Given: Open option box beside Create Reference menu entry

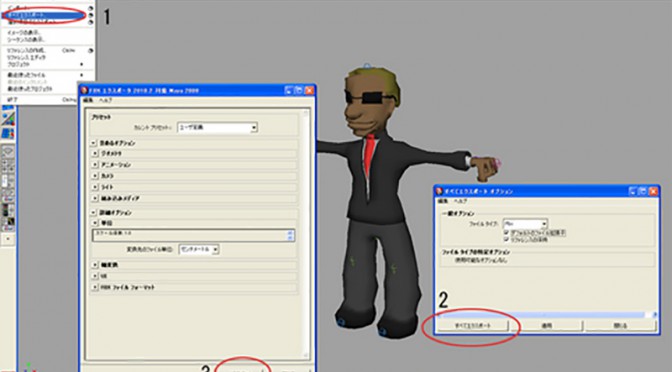Looking at the screenshot, I should (91, 51).
